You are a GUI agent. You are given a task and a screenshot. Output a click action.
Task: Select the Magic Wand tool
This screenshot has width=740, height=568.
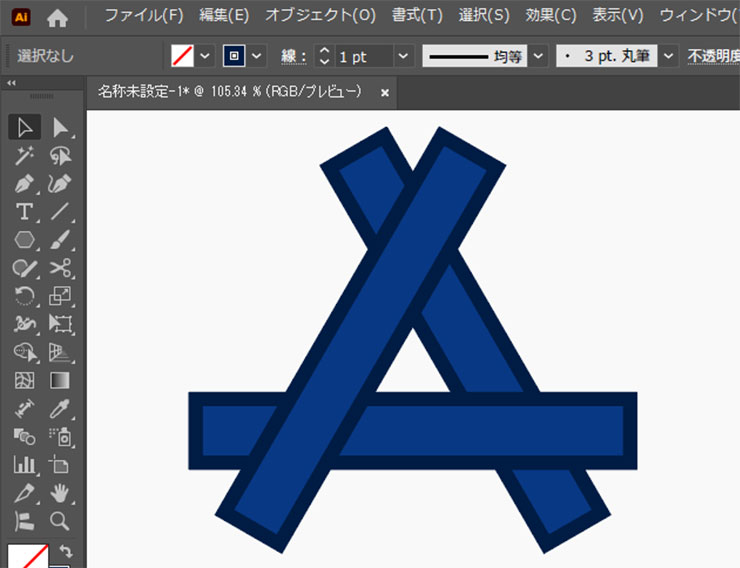pyautogui.click(x=25, y=155)
